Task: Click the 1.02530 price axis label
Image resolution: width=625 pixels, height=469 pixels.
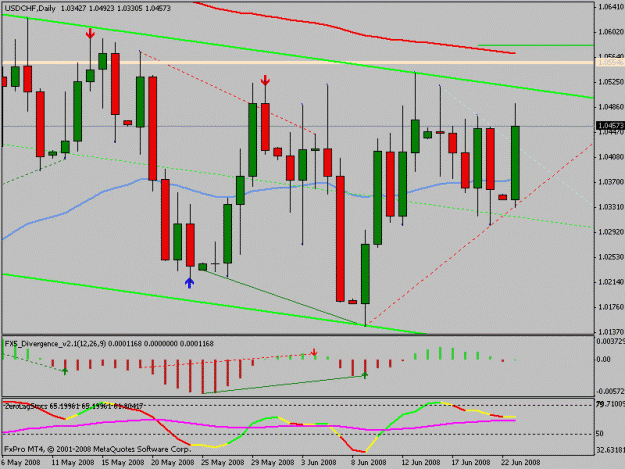Action: coord(610,257)
